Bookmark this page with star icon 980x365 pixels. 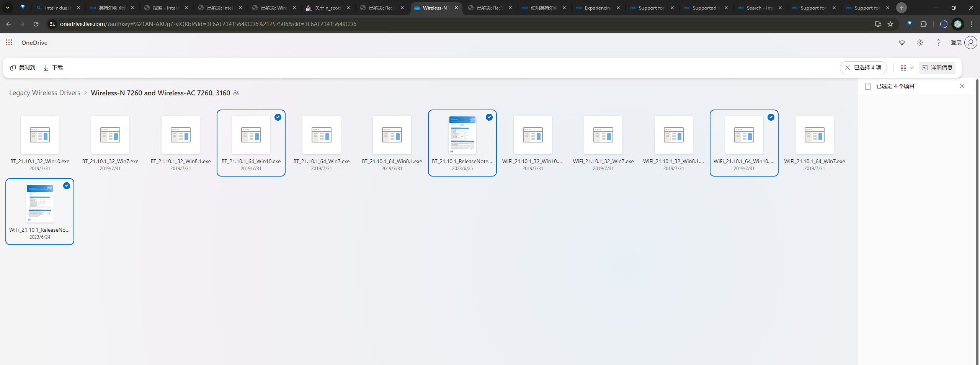[890, 24]
